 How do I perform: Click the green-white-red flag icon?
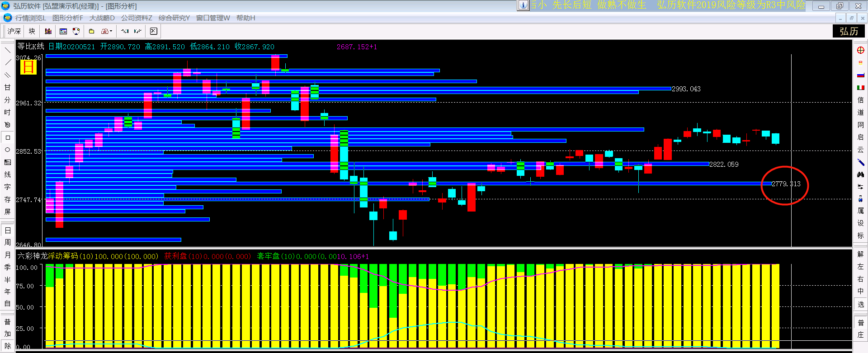tap(861, 88)
